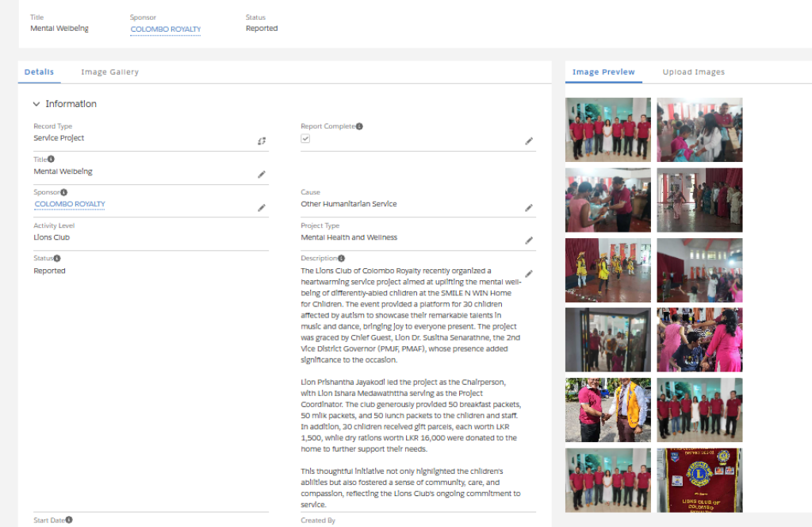Open thumbnail of group seen through doorway
The image size is (812, 527).
point(608,340)
